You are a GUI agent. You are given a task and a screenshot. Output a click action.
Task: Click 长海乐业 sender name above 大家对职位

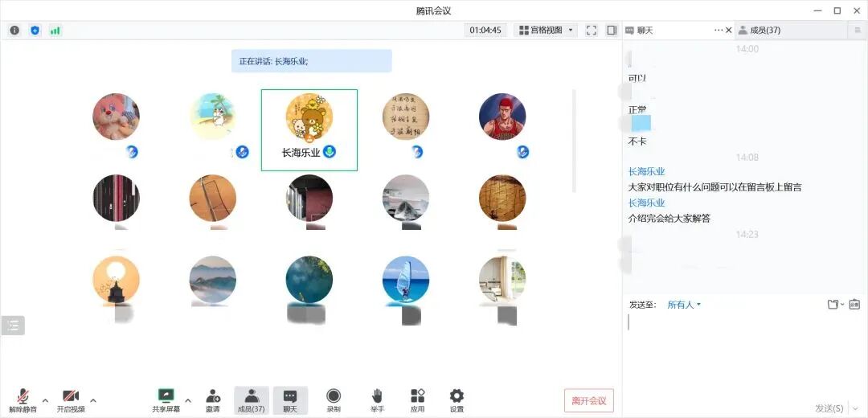click(x=646, y=172)
